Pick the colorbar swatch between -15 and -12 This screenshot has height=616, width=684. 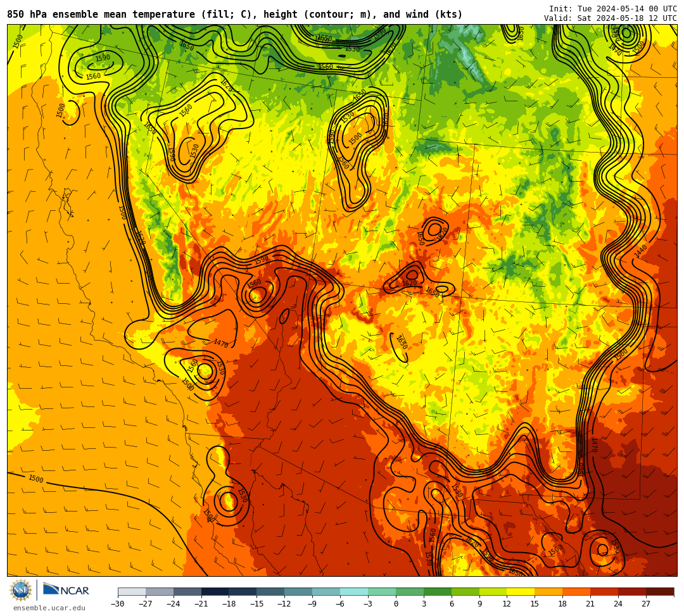271,591
